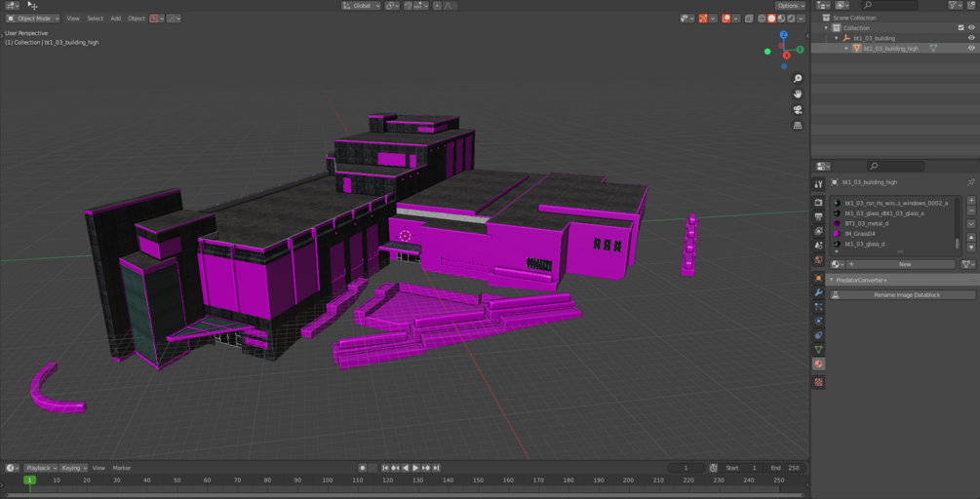Open the Global transform orientation dropdown
This screenshot has height=499, width=980.
point(361,6)
